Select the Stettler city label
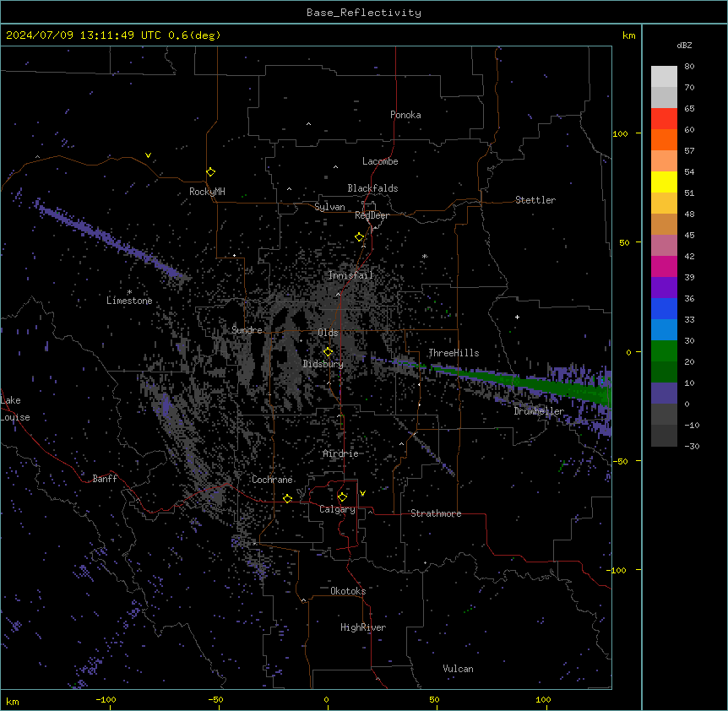Screen dimensions: 728x711 [x=535, y=200]
